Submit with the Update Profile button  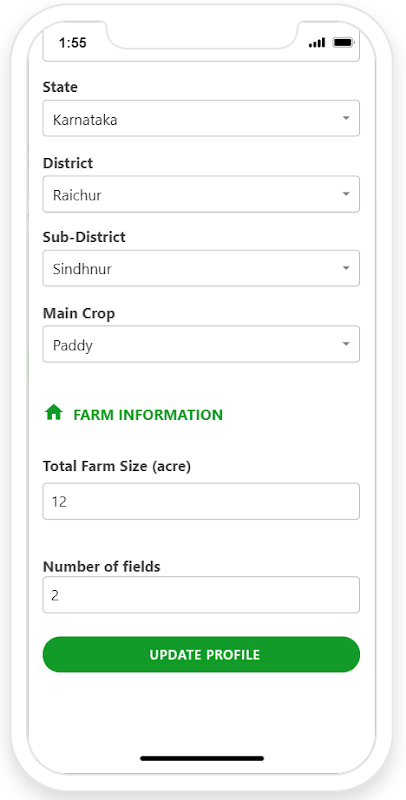tap(201, 655)
